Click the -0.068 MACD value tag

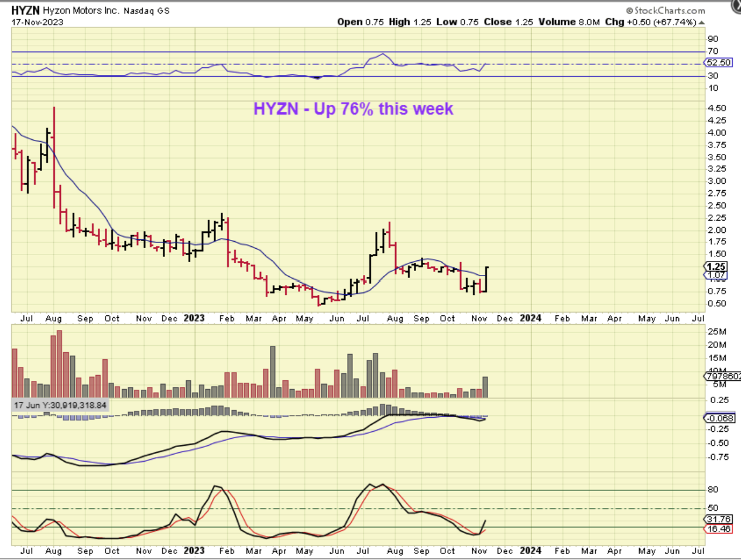point(719,418)
